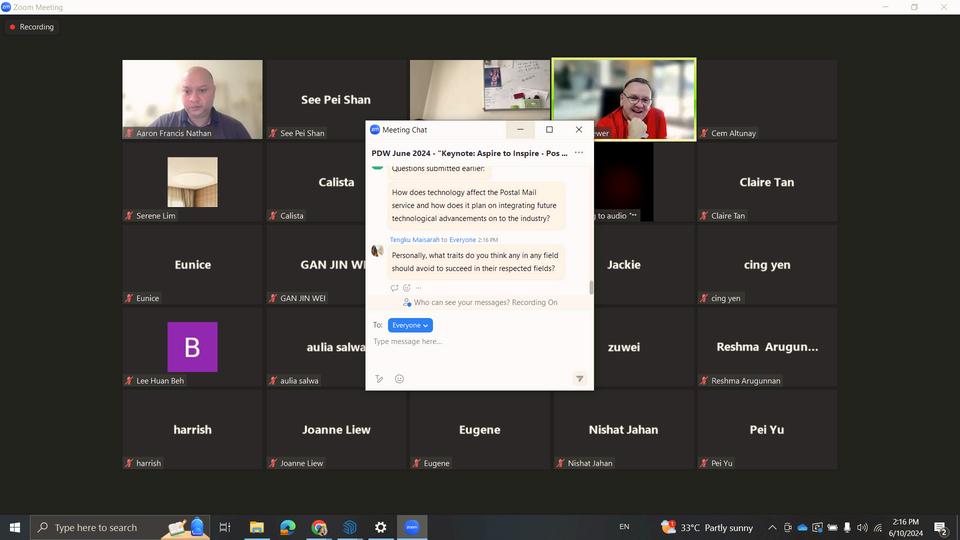This screenshot has width=960, height=540.
Task: Click the chat message scrollbar thumb
Action: click(591, 287)
